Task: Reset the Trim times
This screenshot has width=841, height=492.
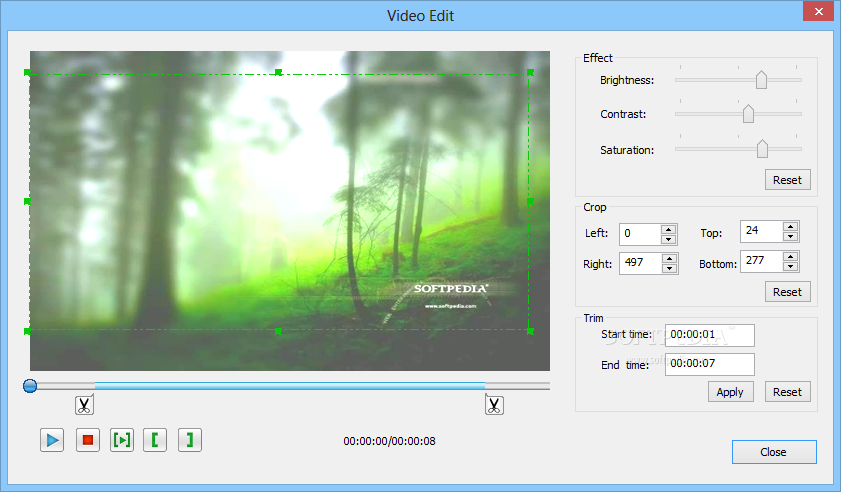Action: pyautogui.click(x=787, y=392)
